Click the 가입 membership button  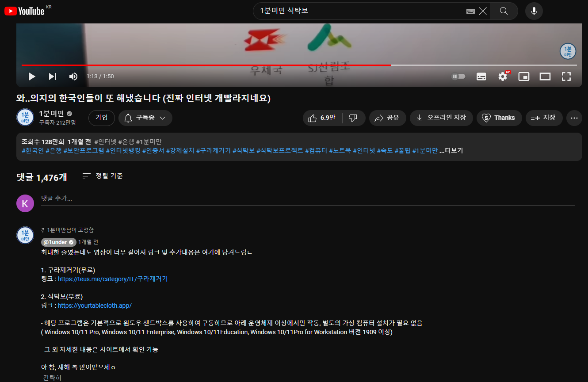tap(102, 118)
